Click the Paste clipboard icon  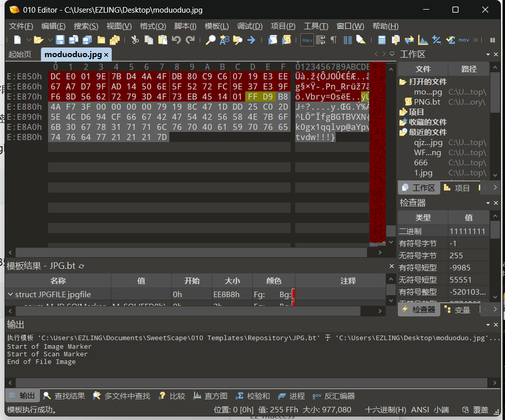pyautogui.click(x=162, y=40)
